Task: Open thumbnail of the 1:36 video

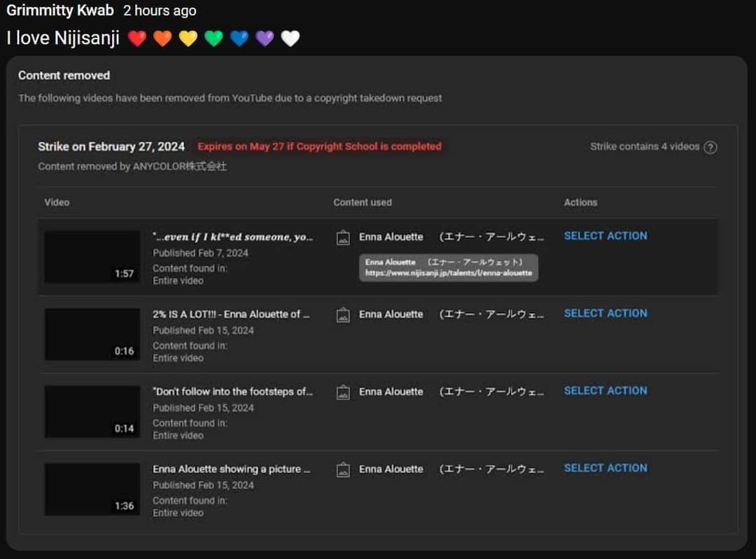Action: coord(92,489)
